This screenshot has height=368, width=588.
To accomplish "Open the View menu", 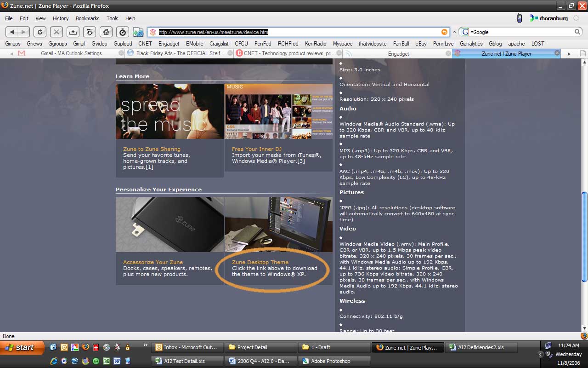I will point(40,18).
